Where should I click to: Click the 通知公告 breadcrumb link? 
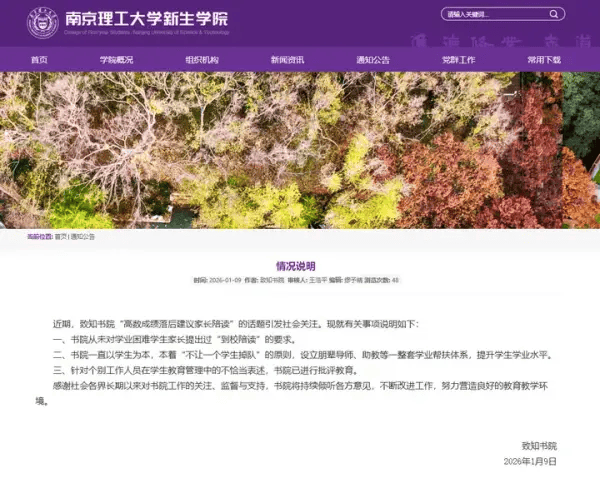pos(83,237)
